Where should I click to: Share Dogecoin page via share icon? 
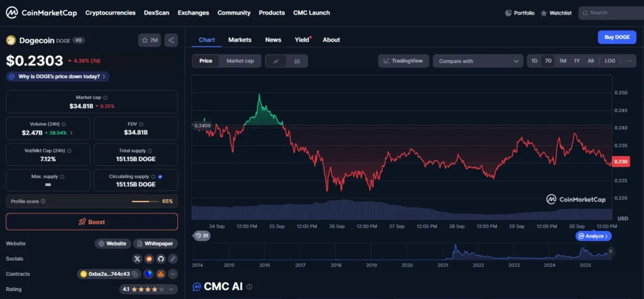172,40
